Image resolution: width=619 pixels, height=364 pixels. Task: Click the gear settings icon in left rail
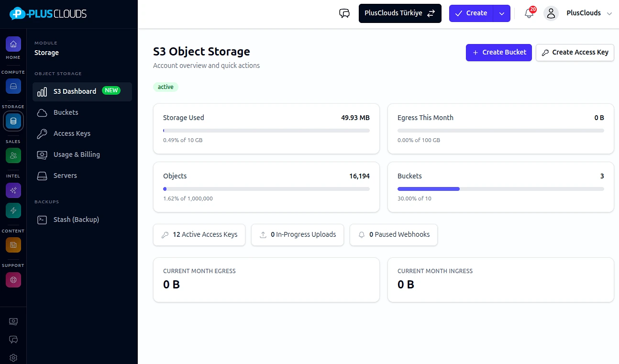[13, 357]
